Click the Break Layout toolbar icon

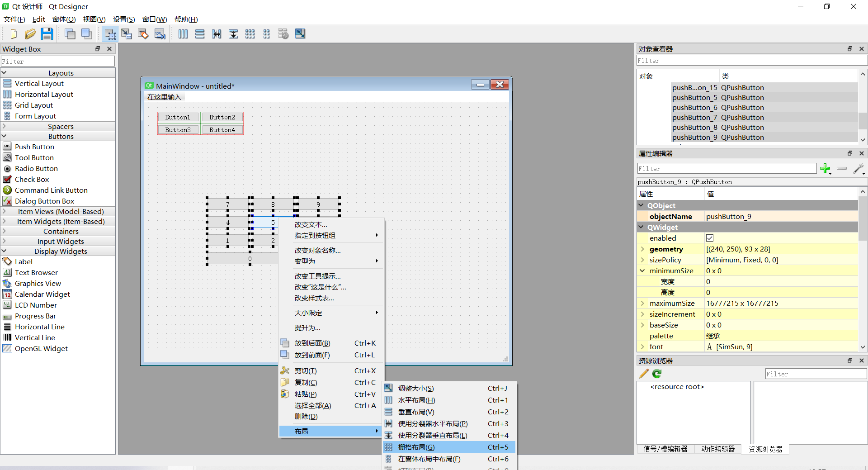coord(283,34)
